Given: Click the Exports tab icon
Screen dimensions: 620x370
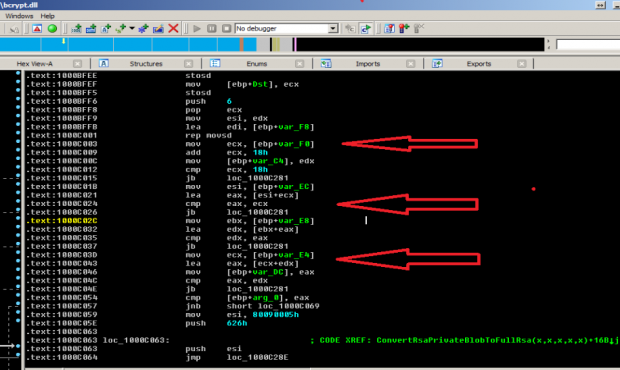Looking at the screenshot, I should pyautogui.click(x=437, y=64).
